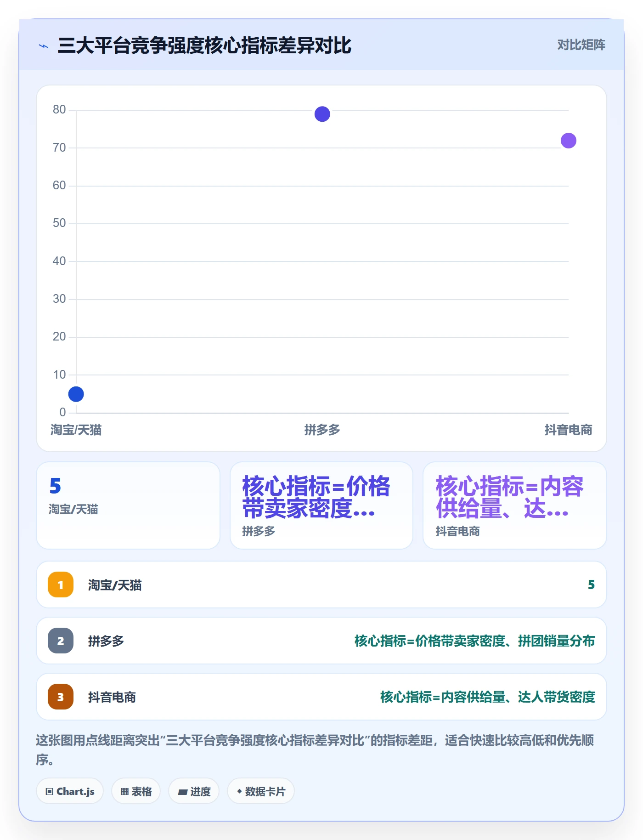Select the 淘宝/天猫 blue data point
Viewport: 643px width, 840px height.
click(76, 394)
